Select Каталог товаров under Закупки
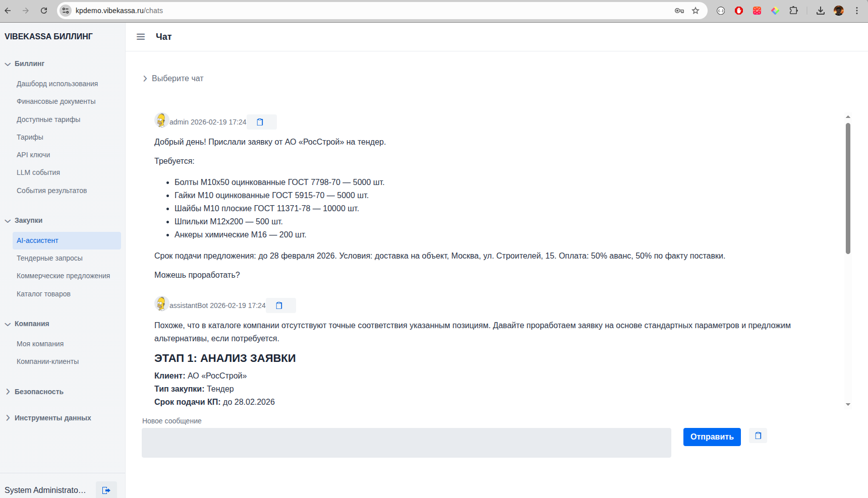 43,293
